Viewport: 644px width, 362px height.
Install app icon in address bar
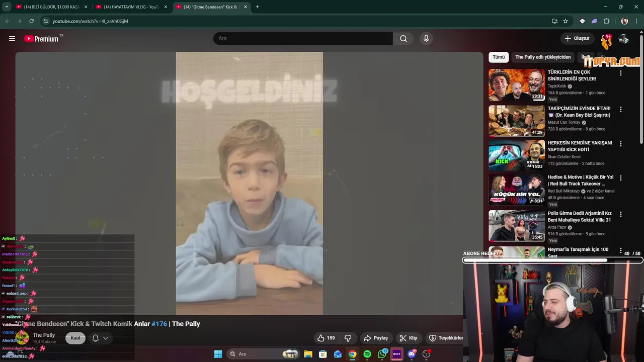[x=554, y=21]
